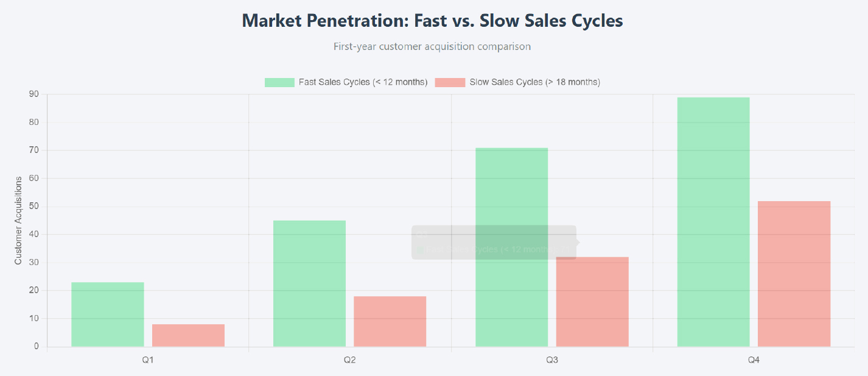The width and height of the screenshot is (868, 376).
Task: Select the red Q2 slow sales bar
Action: [x=390, y=321]
